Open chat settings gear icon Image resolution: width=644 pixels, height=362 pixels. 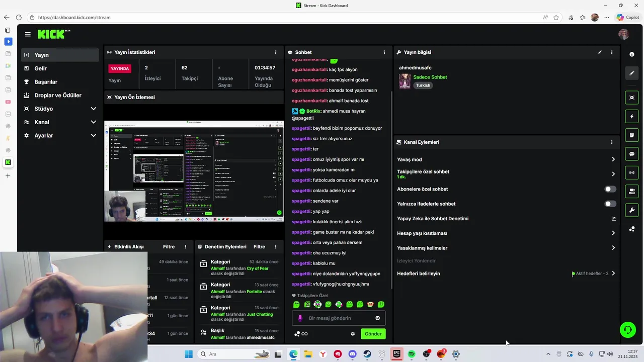353,334
